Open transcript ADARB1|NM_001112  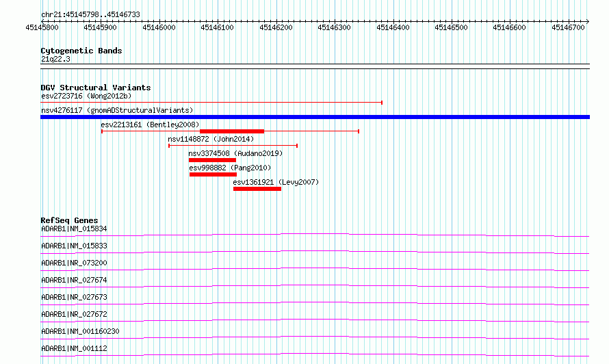click(74, 348)
